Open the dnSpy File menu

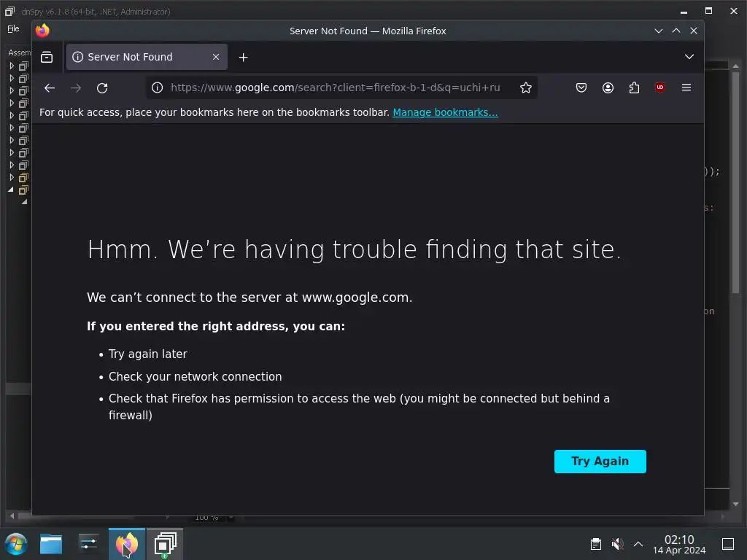click(13, 28)
